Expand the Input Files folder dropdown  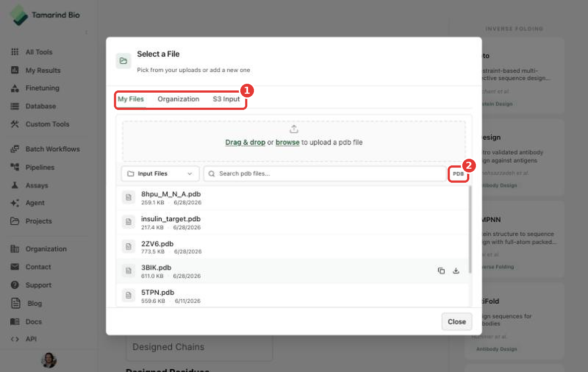[x=160, y=174]
